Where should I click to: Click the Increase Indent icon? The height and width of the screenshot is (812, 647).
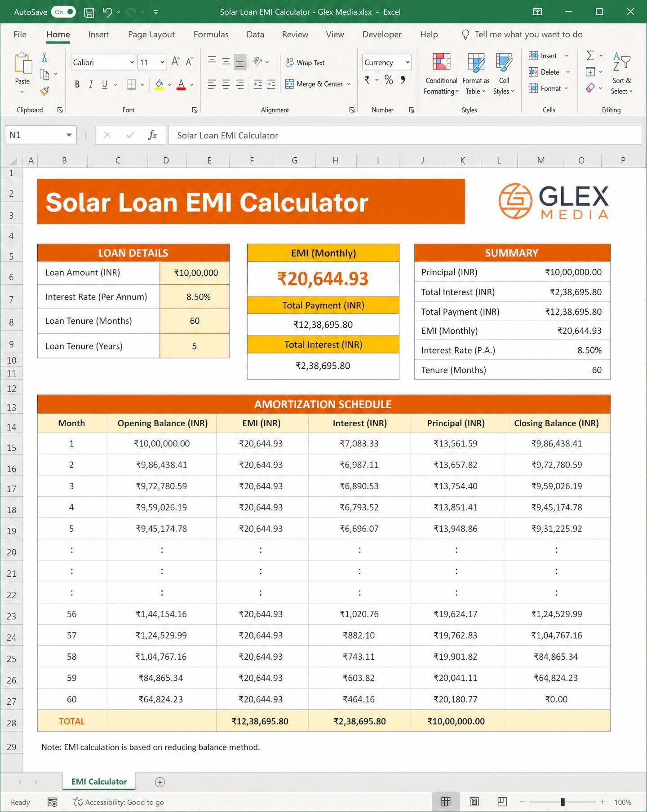(271, 84)
